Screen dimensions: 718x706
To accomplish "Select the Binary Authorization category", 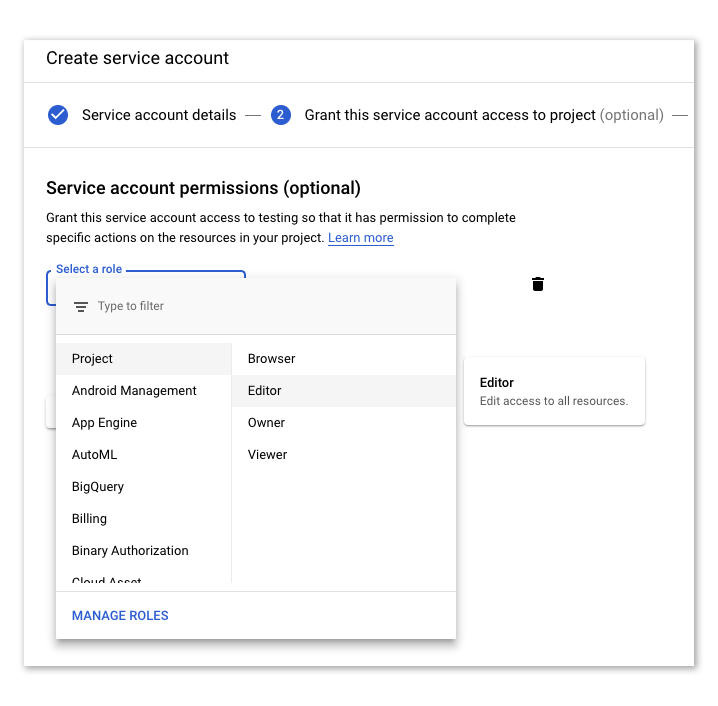I will pos(130,551).
